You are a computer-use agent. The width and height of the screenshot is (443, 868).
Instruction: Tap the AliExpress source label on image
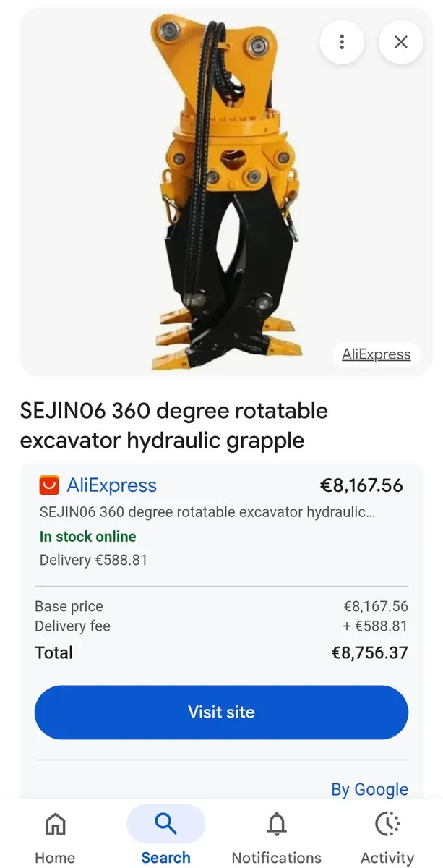pyautogui.click(x=376, y=354)
